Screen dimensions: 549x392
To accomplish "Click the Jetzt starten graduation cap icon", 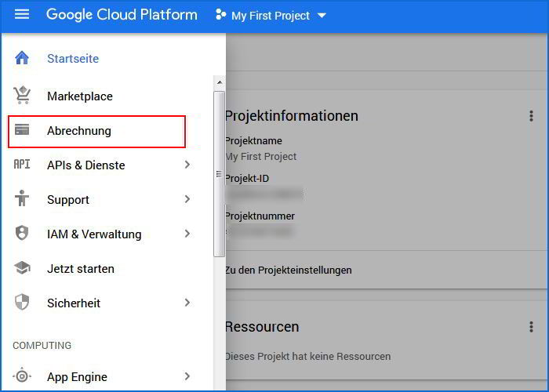I will tap(22, 268).
